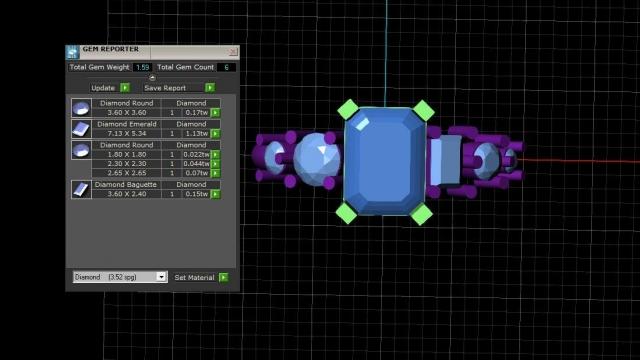Select the grouped Diamond Round 1.80 thumbnail
Image resolution: width=640 pixels, height=360 pixels.
point(81,150)
